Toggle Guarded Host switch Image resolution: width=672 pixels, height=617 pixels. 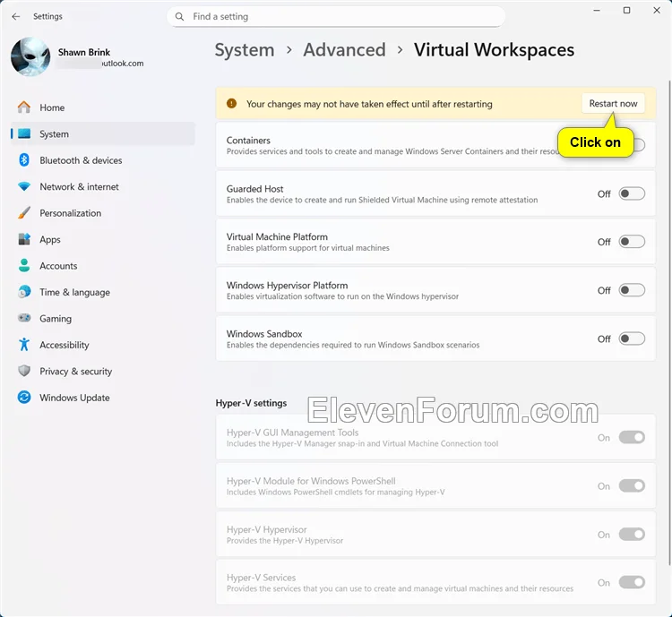pyautogui.click(x=632, y=193)
